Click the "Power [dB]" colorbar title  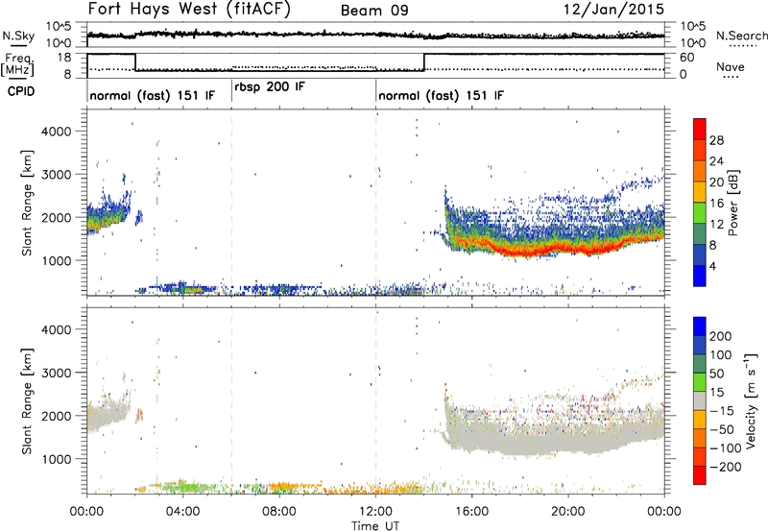(x=732, y=203)
